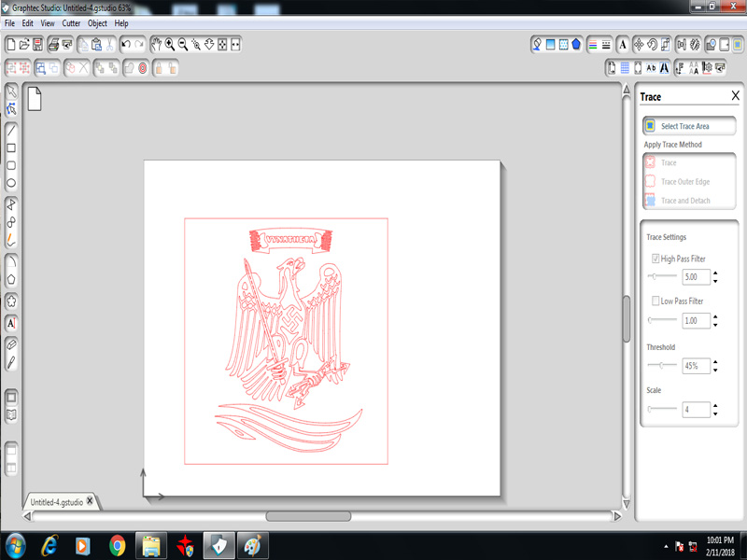Save the file with the floppy disk icon
Screen dimensions: 747x560
(37, 44)
